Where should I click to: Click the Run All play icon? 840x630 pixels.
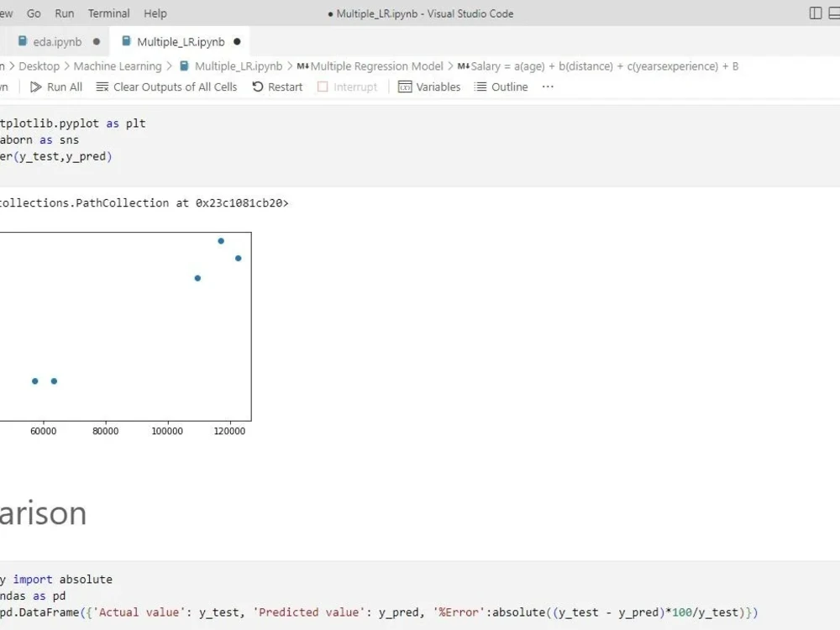(x=36, y=87)
